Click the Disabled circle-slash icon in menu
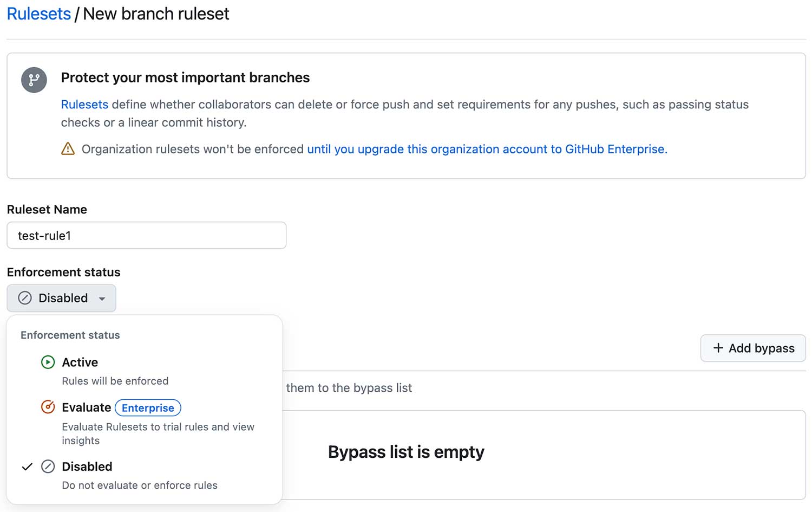 tap(48, 466)
